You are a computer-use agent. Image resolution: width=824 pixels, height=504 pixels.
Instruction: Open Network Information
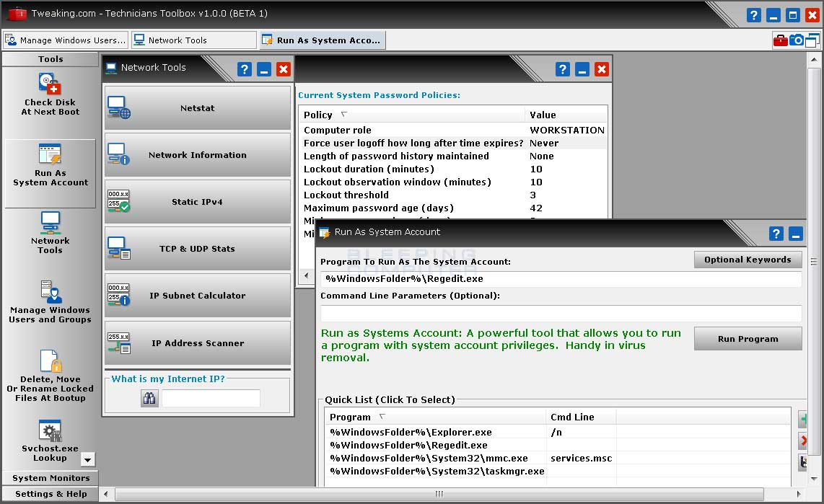(198, 155)
